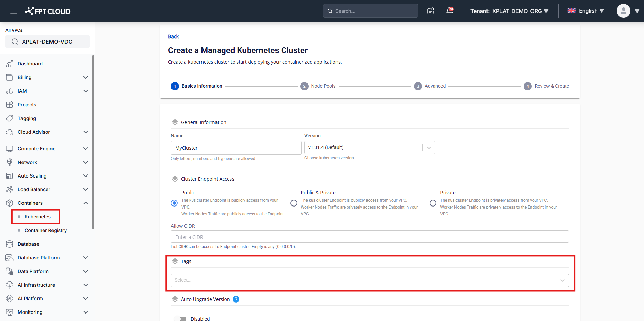Expand the Network menu chevron
The height and width of the screenshot is (321, 644).
click(x=86, y=162)
